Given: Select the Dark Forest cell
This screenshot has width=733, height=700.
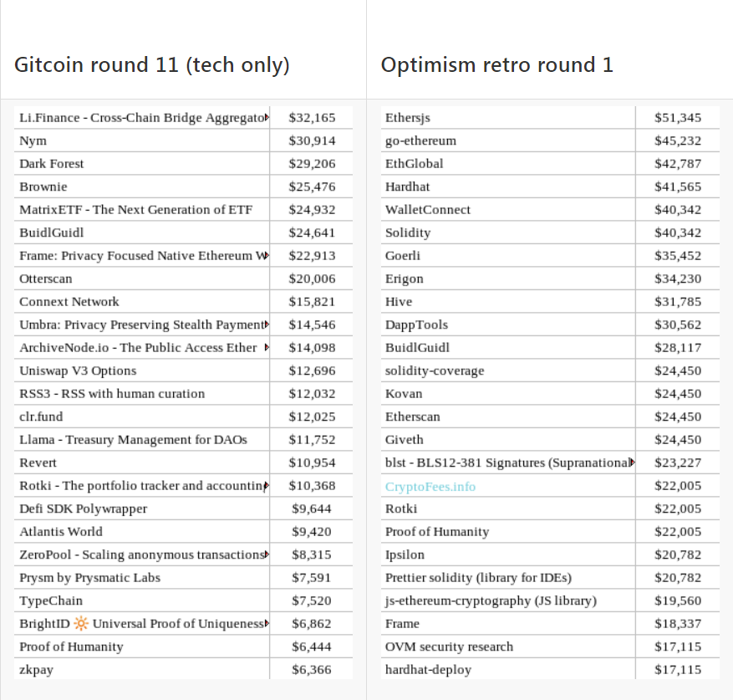Looking at the screenshot, I should pyautogui.click(x=142, y=163).
